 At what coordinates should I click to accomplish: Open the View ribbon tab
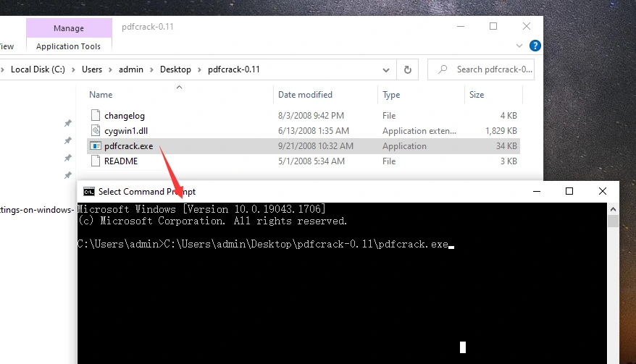pyautogui.click(x=7, y=46)
